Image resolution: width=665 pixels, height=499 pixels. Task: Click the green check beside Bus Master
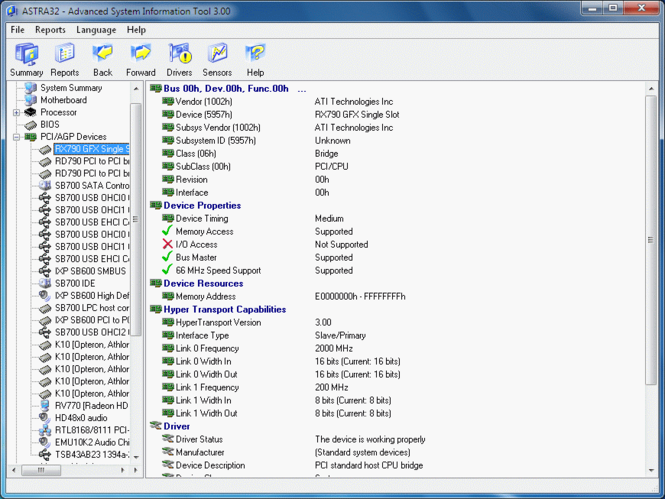coord(168,257)
